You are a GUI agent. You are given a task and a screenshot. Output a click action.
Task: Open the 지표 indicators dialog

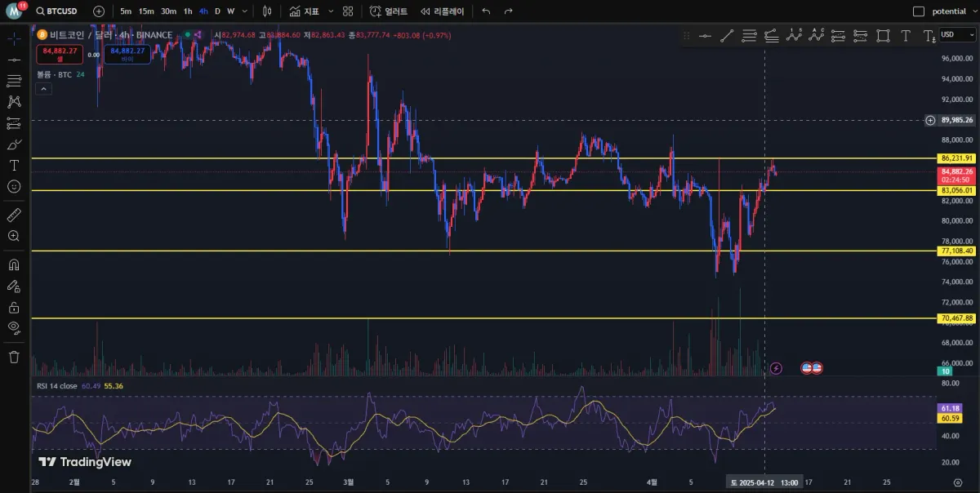tap(304, 11)
